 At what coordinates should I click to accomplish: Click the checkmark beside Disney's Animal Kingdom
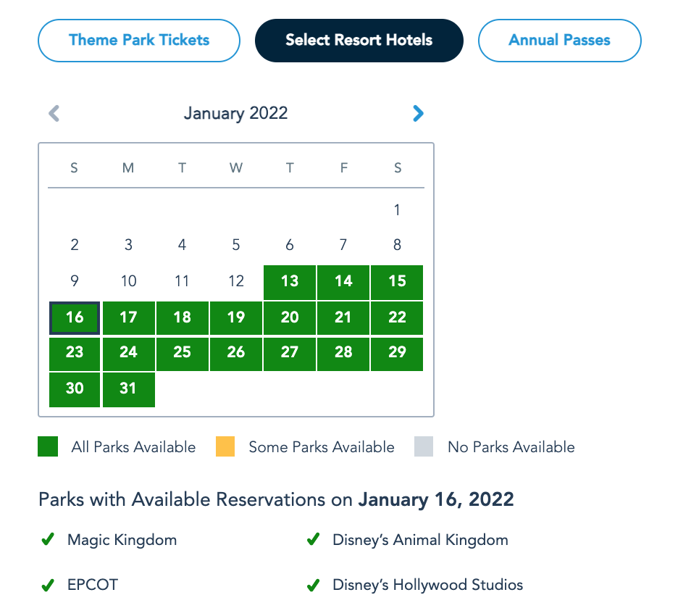click(314, 540)
